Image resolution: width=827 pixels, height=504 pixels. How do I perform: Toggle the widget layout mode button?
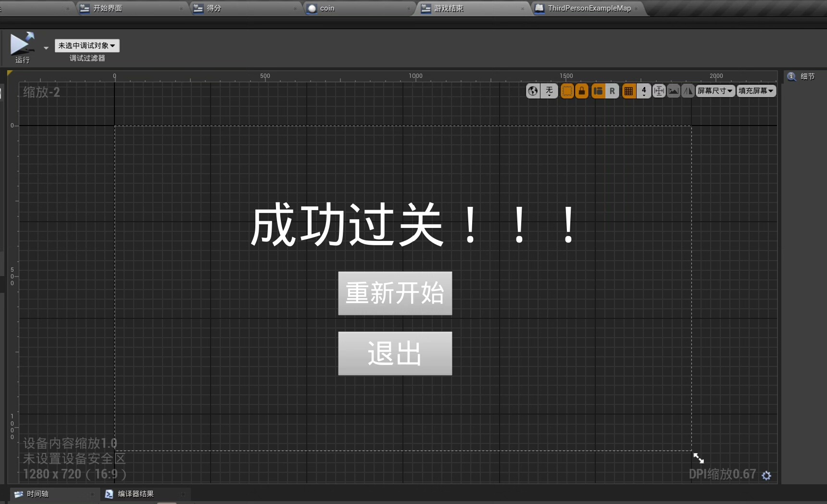598,91
